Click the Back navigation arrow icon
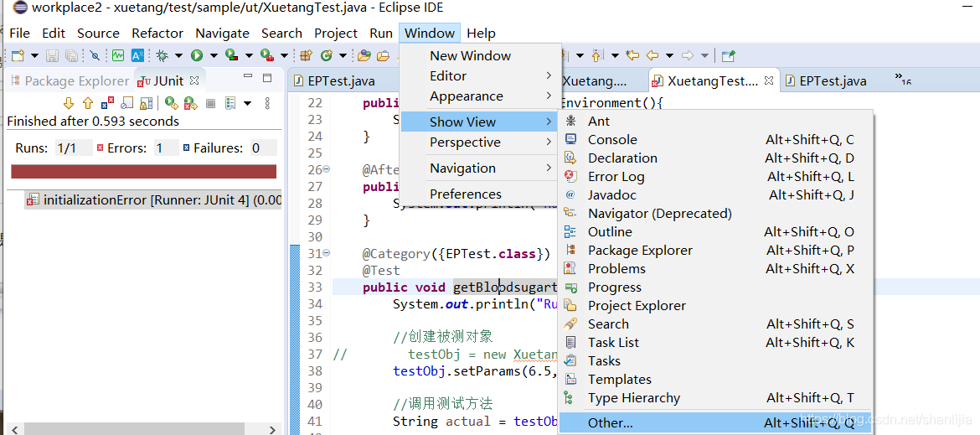This screenshot has height=435, width=980. [x=652, y=55]
